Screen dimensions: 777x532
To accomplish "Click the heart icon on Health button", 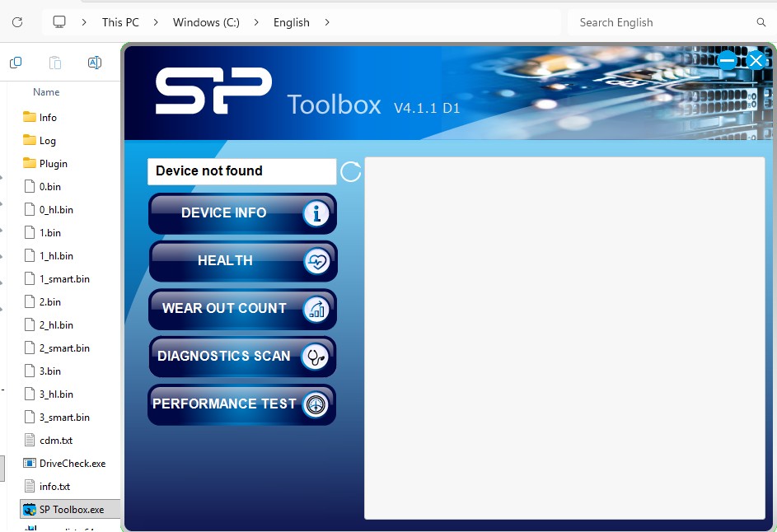I will (316, 262).
